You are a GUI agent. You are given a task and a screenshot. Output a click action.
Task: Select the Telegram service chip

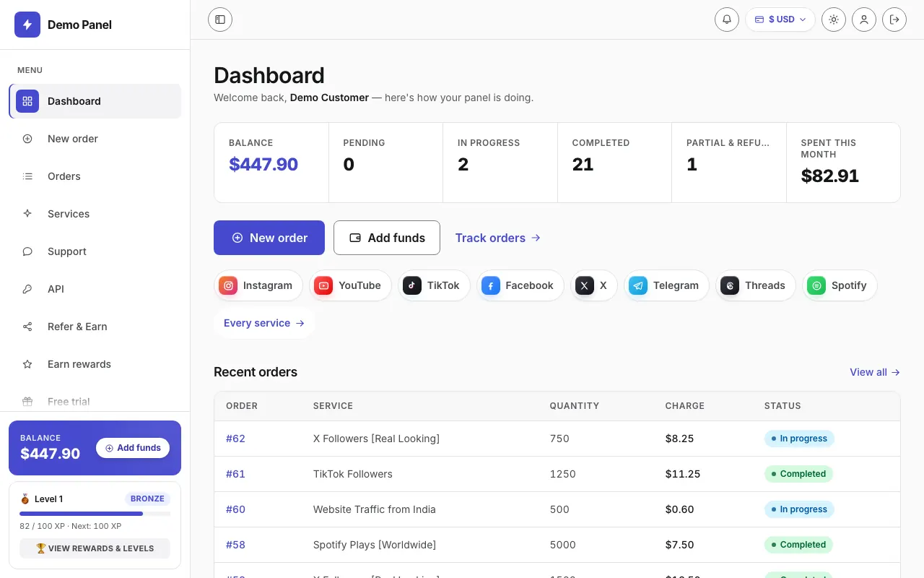(x=666, y=285)
